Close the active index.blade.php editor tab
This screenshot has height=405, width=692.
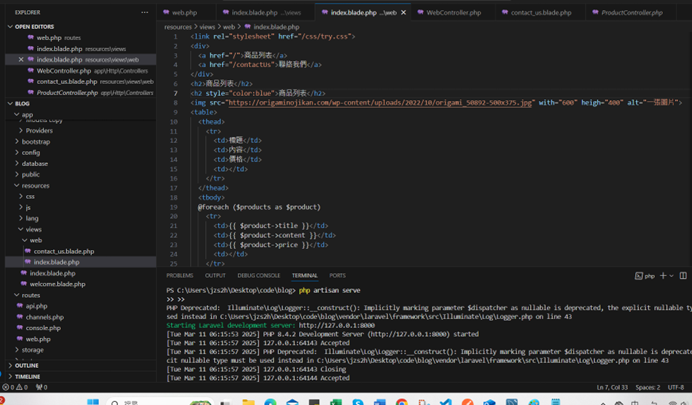(404, 13)
